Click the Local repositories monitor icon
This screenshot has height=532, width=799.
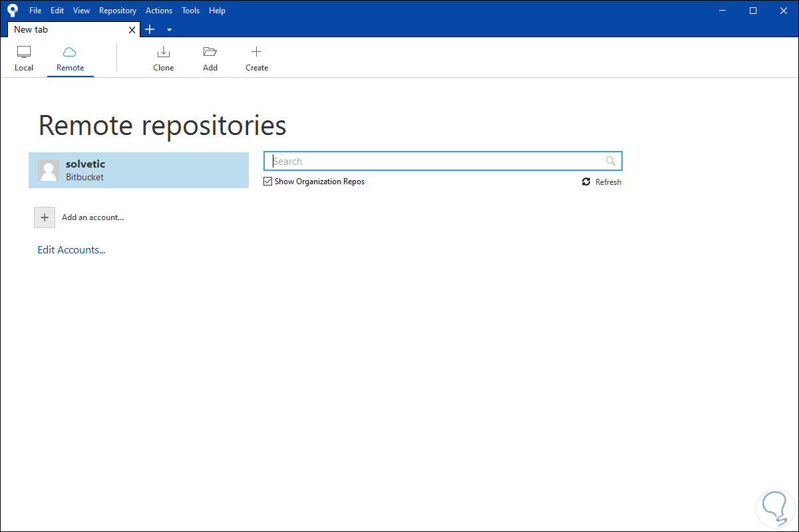pyautogui.click(x=24, y=52)
